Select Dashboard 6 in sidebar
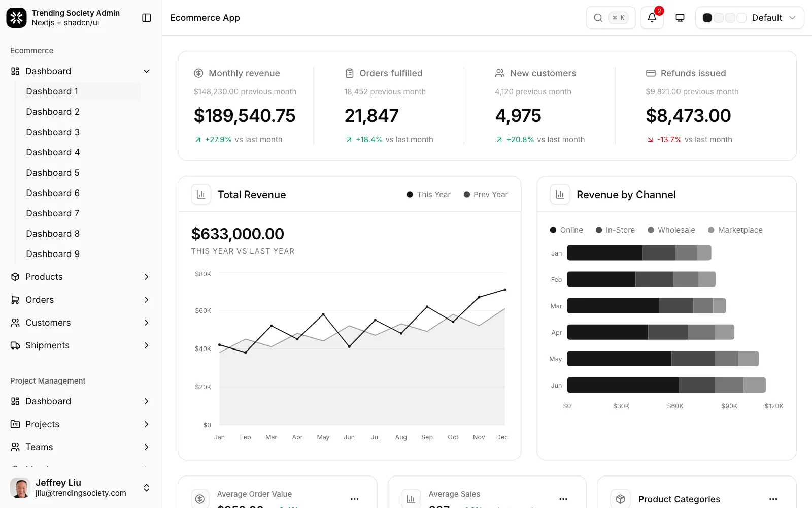Image resolution: width=812 pixels, height=508 pixels. [80, 193]
